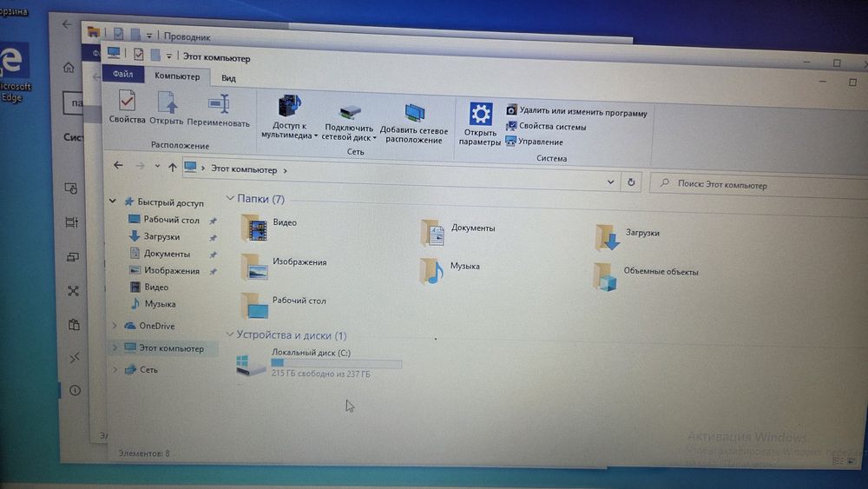The height and width of the screenshot is (489, 868).
Task: Click Управление in the ribbon
Action: pos(534,142)
